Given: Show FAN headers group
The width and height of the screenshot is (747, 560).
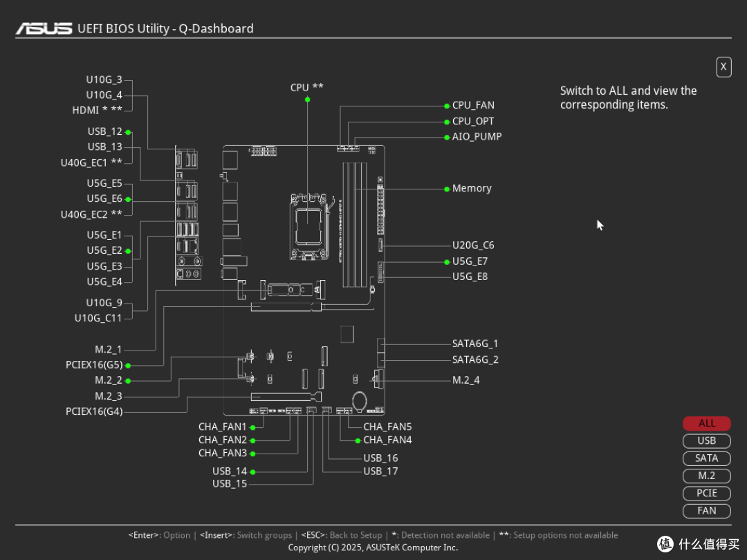Looking at the screenshot, I should tap(706, 511).
